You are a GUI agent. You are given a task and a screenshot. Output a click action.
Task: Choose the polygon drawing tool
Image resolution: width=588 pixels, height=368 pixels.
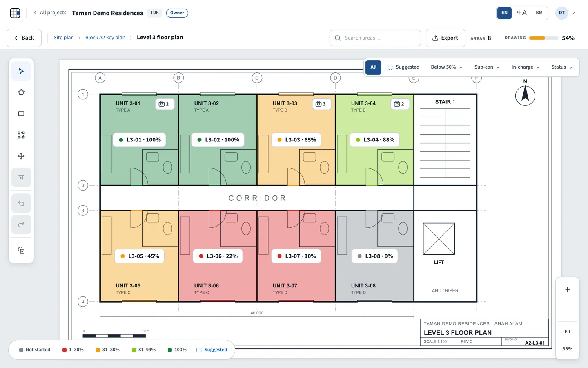point(21,92)
